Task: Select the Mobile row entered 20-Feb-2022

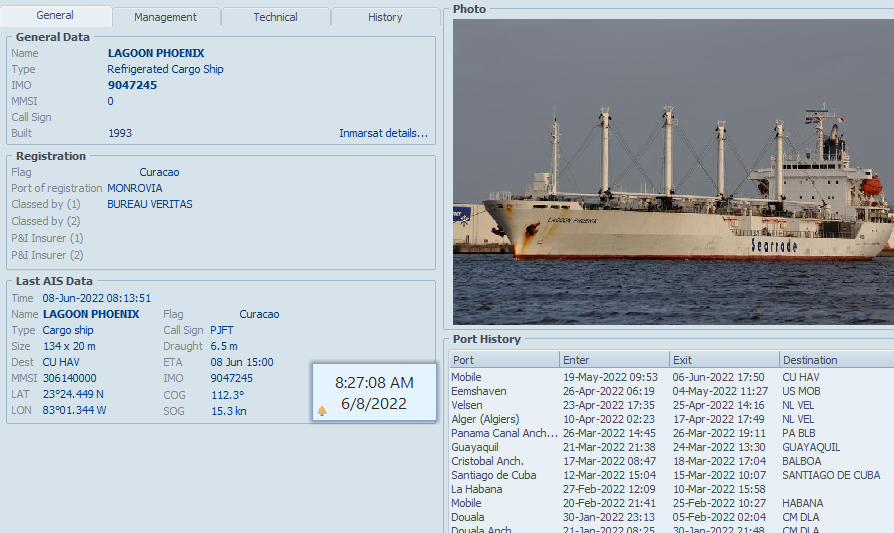Action: point(672,503)
